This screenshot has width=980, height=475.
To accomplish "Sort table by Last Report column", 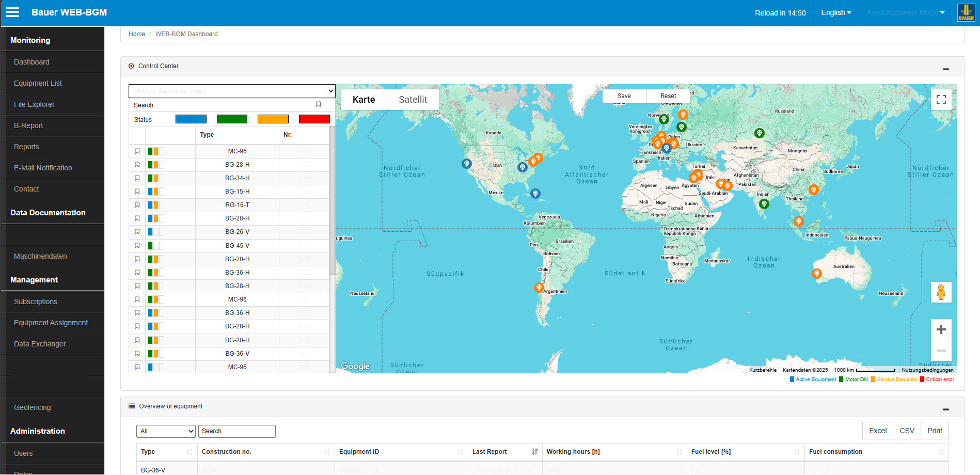I will (505, 452).
